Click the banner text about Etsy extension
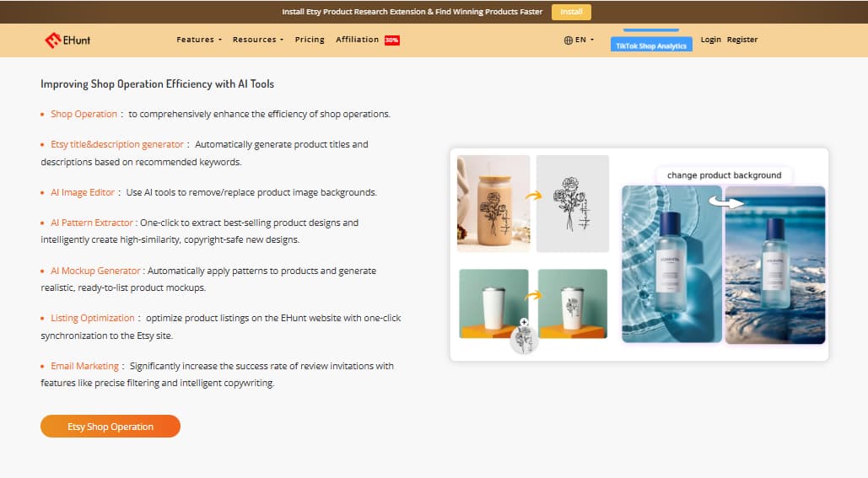This screenshot has height=478, width=868. [412, 12]
